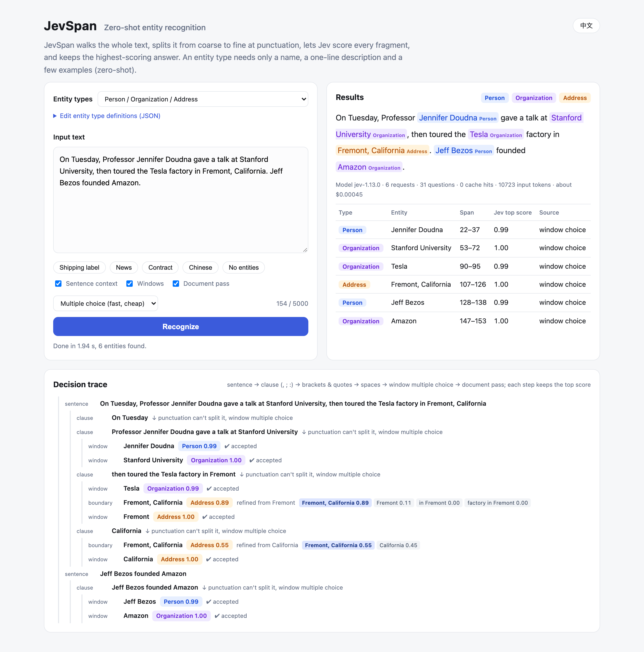
Task: Click the Organization legend tag in Results
Action: click(533, 98)
